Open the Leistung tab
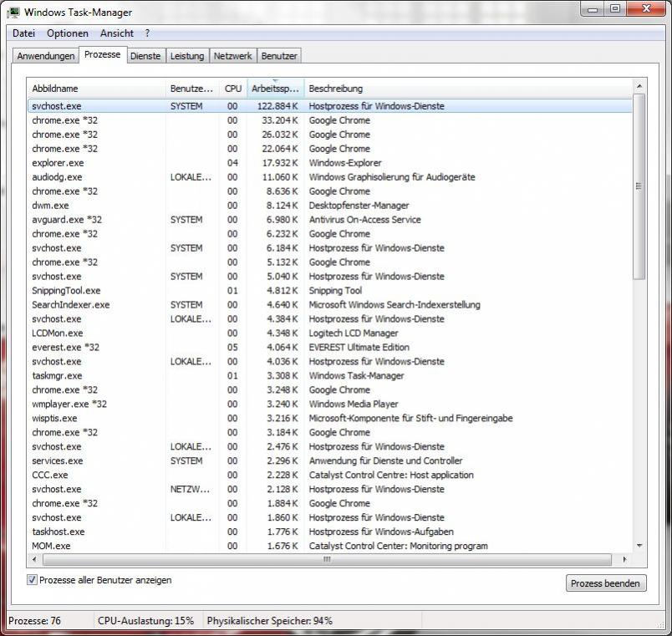Viewport: 672px width, 636px height. [187, 56]
